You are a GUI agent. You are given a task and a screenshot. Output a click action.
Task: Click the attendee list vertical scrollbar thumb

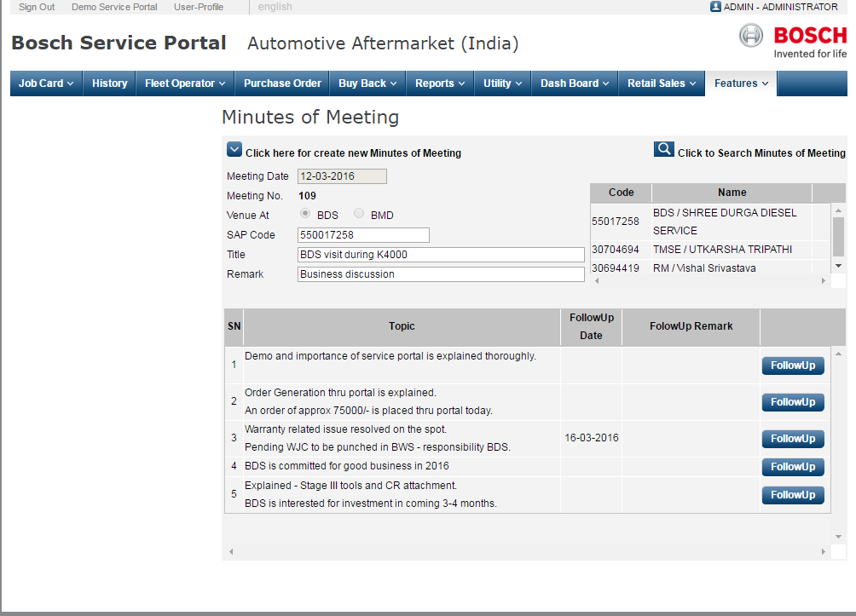[x=838, y=237]
